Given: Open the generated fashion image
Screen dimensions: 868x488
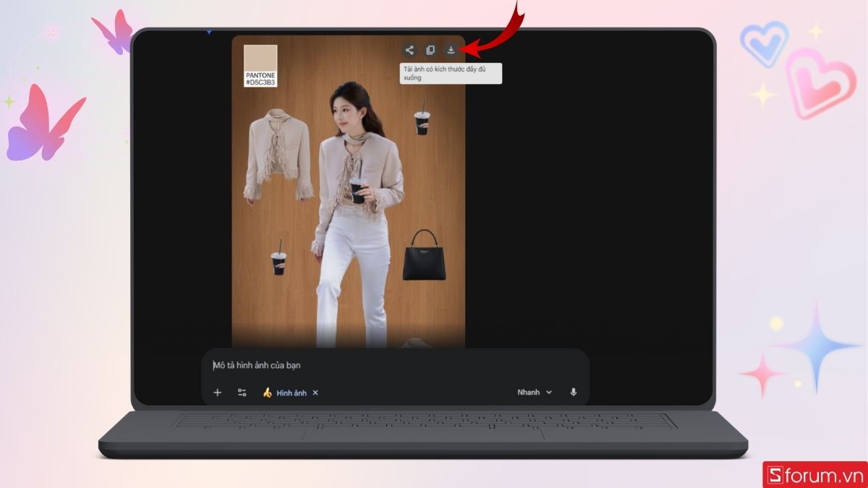Looking at the screenshot, I should pos(348,192).
